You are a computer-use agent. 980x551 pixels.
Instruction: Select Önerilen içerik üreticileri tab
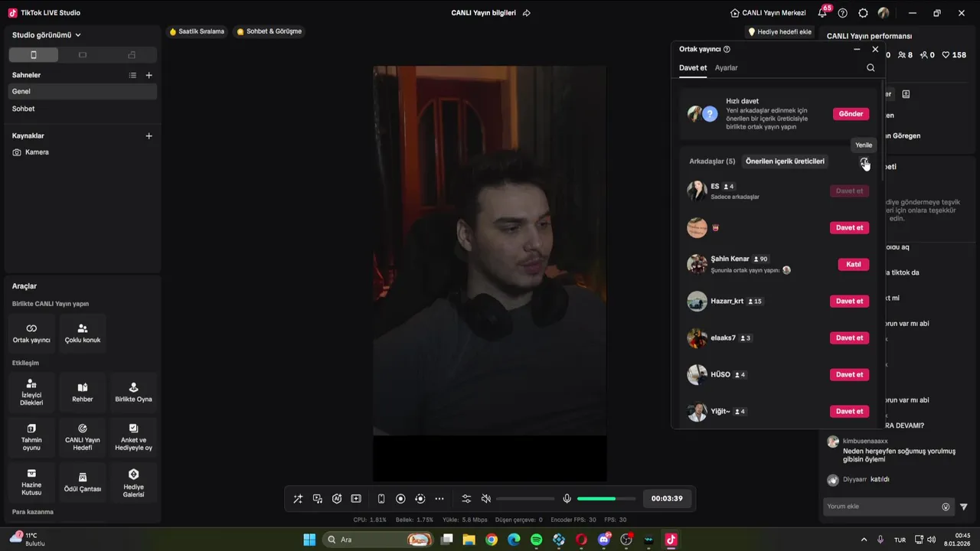coord(785,161)
